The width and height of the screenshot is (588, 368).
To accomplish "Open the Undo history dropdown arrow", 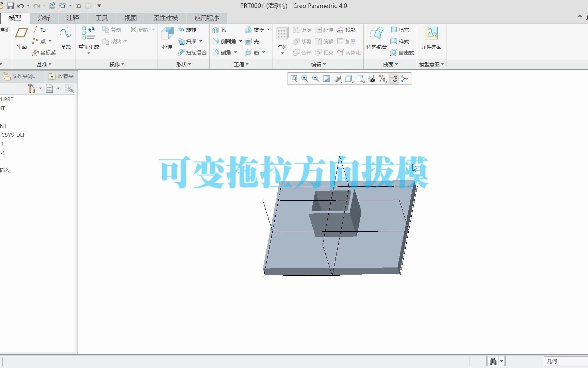I will 28,6.
